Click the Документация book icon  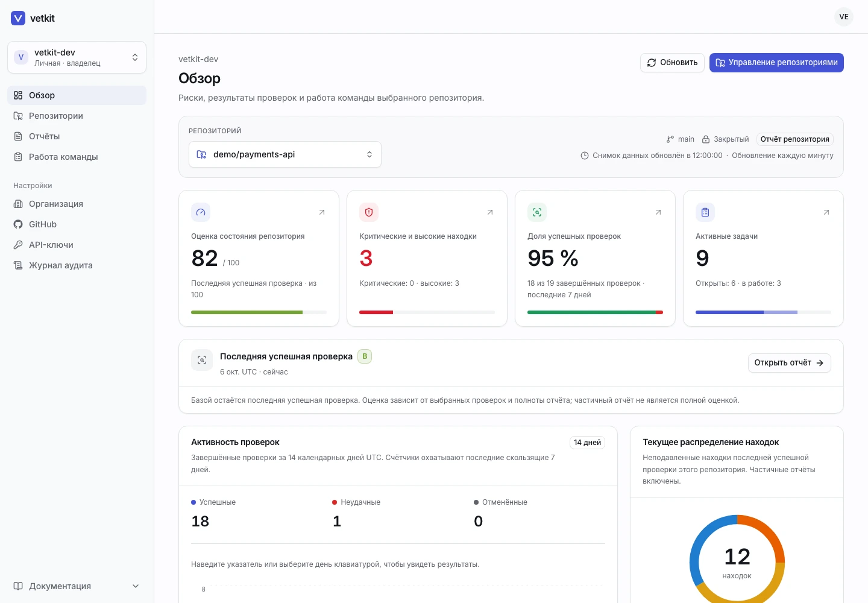[x=18, y=586]
